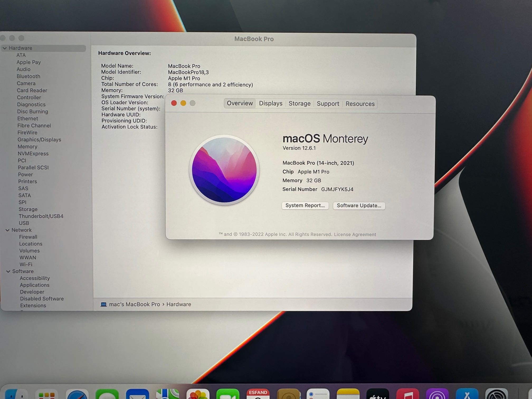Launch Apple TV from the Dock
Viewport: 532px width, 399px height.
(378, 394)
